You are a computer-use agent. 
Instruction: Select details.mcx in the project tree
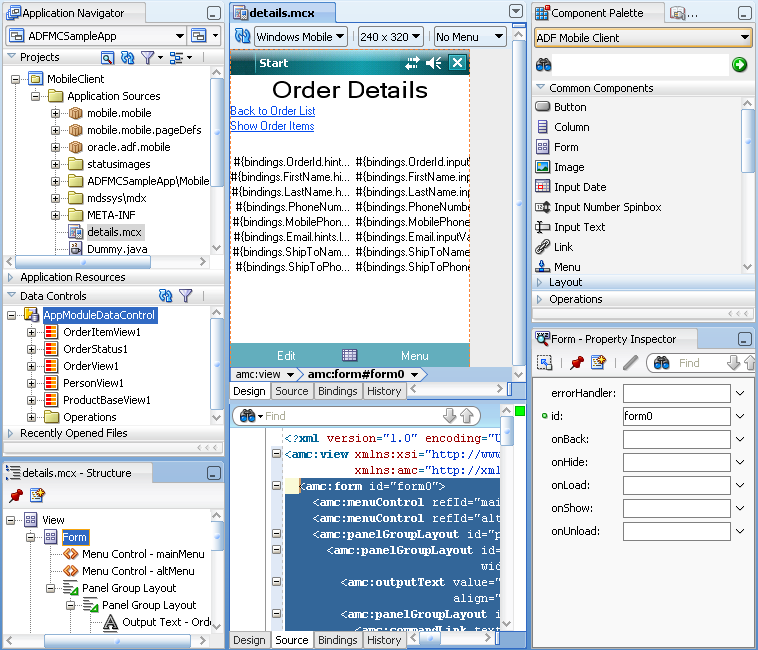(115, 232)
